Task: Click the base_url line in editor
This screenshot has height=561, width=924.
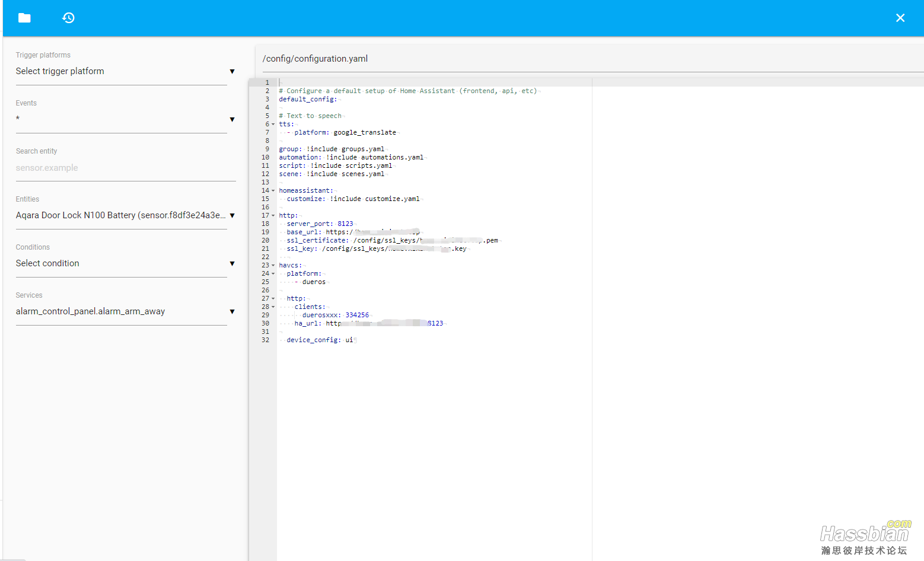Action: pos(353,232)
